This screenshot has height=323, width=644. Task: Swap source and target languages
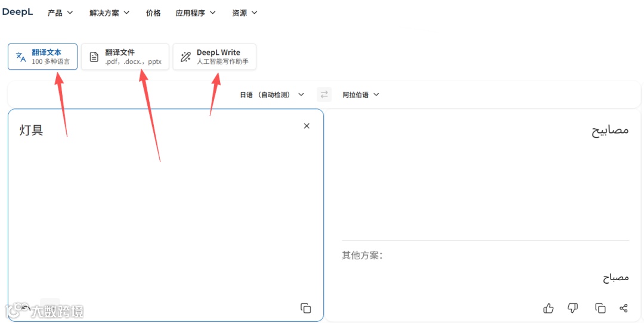pos(324,95)
